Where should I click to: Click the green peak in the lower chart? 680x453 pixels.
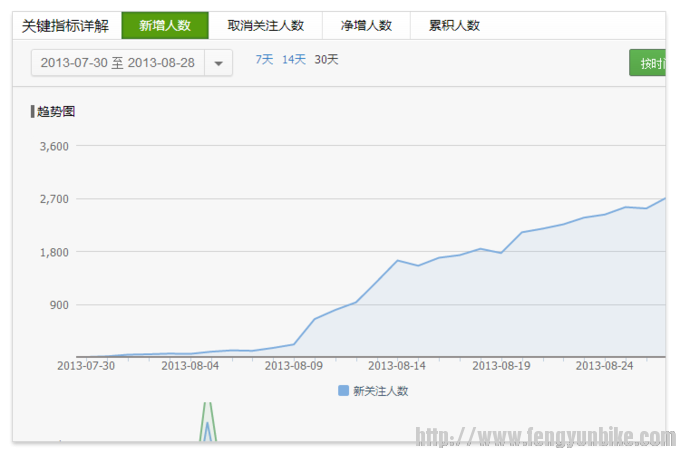point(208,410)
